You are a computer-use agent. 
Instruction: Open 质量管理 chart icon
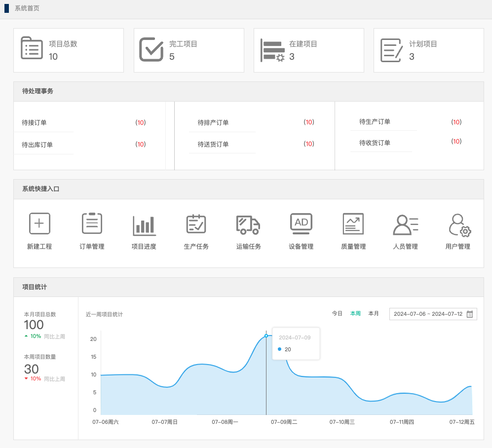353,224
